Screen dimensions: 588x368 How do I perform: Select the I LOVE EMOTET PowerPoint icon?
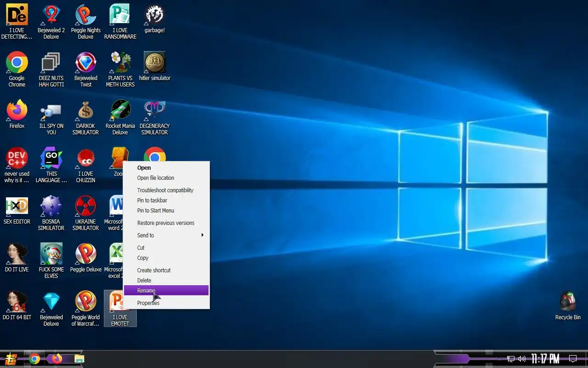point(120,308)
